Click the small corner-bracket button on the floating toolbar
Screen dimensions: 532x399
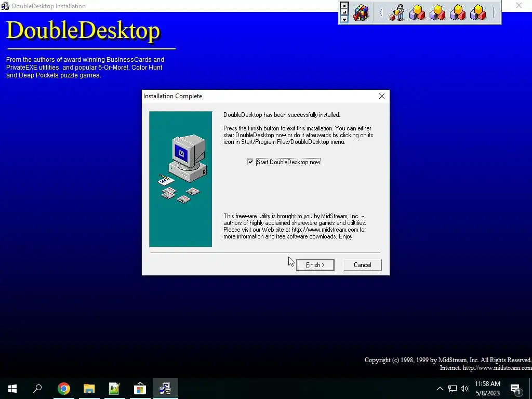(344, 12)
